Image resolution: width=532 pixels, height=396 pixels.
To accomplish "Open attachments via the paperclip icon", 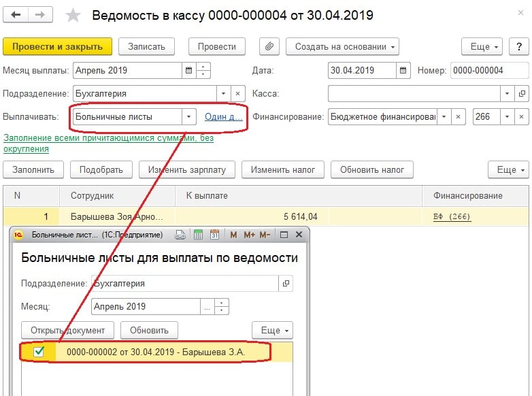I will [x=269, y=46].
